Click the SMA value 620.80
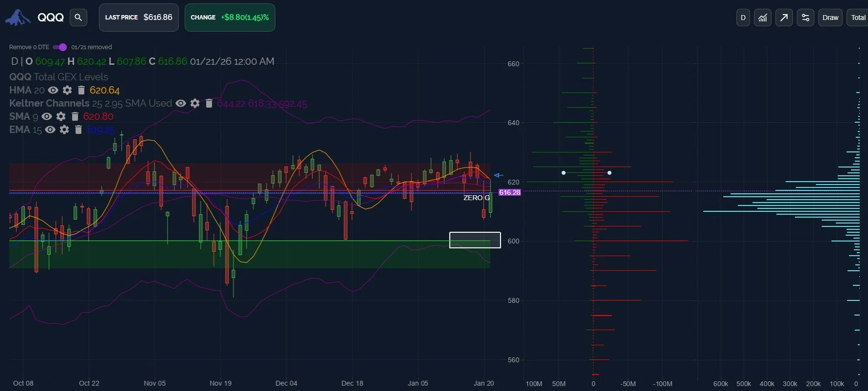 click(98, 116)
